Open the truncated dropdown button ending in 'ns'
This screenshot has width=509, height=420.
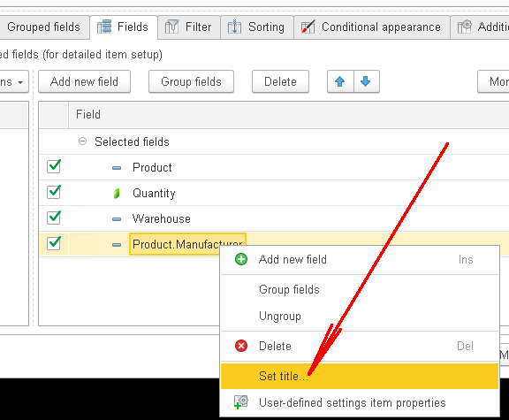[x=14, y=81]
